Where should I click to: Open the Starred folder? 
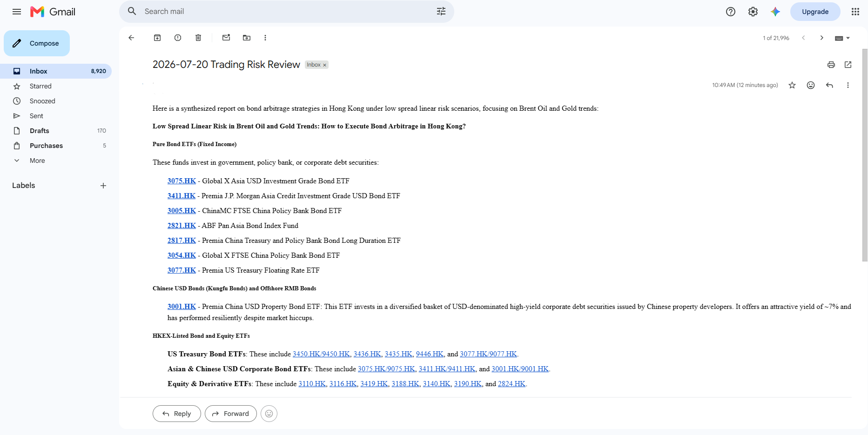pyautogui.click(x=56, y=86)
